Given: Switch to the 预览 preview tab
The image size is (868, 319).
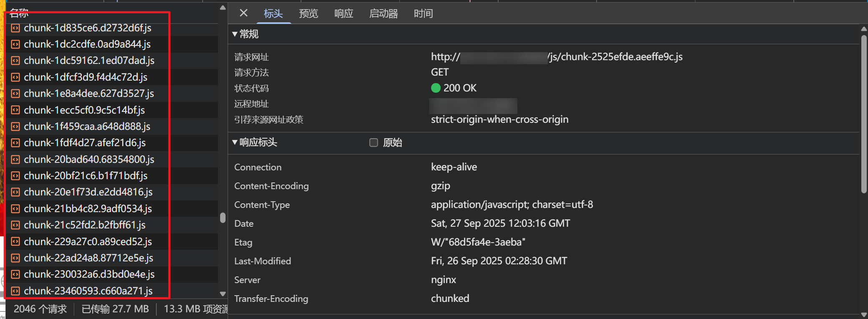Looking at the screenshot, I should click(308, 14).
